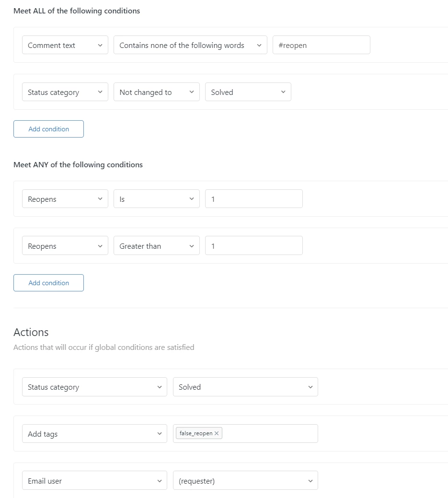Open the Email user action dropdown
This screenshot has width=448, height=498.
pyautogui.click(x=94, y=481)
